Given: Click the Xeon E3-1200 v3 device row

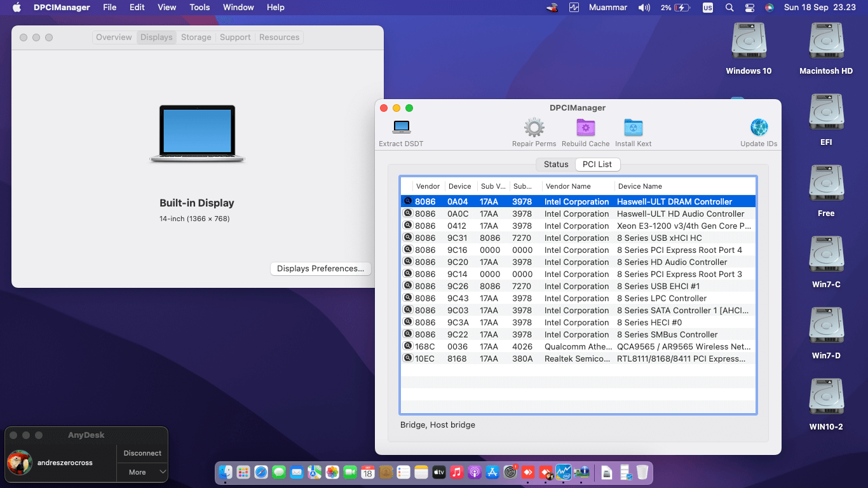Looking at the screenshot, I should click(578, 226).
